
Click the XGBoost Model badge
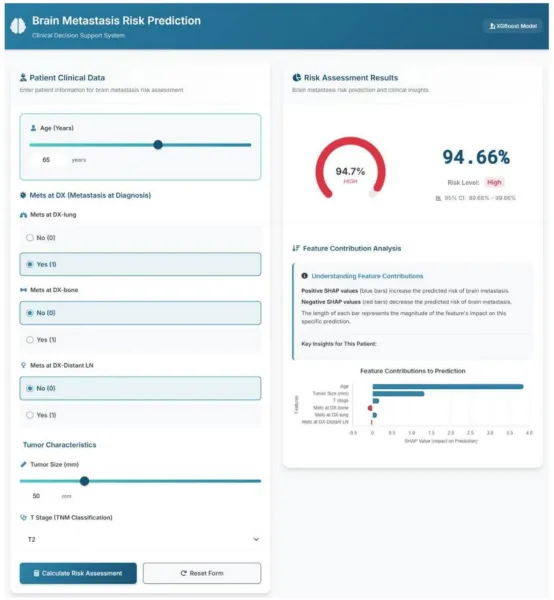513,26
